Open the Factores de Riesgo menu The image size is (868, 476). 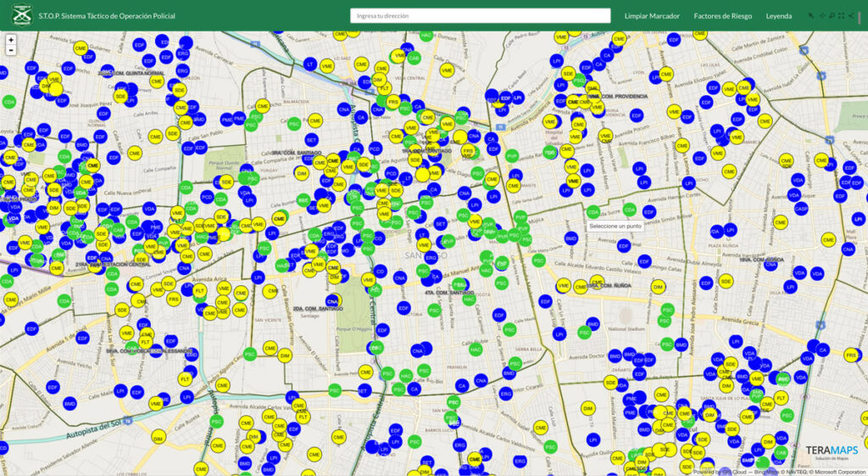(724, 16)
